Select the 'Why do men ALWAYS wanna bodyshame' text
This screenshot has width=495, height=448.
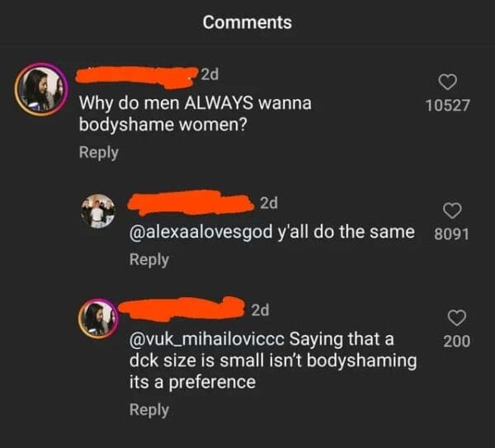pyautogui.click(x=195, y=115)
